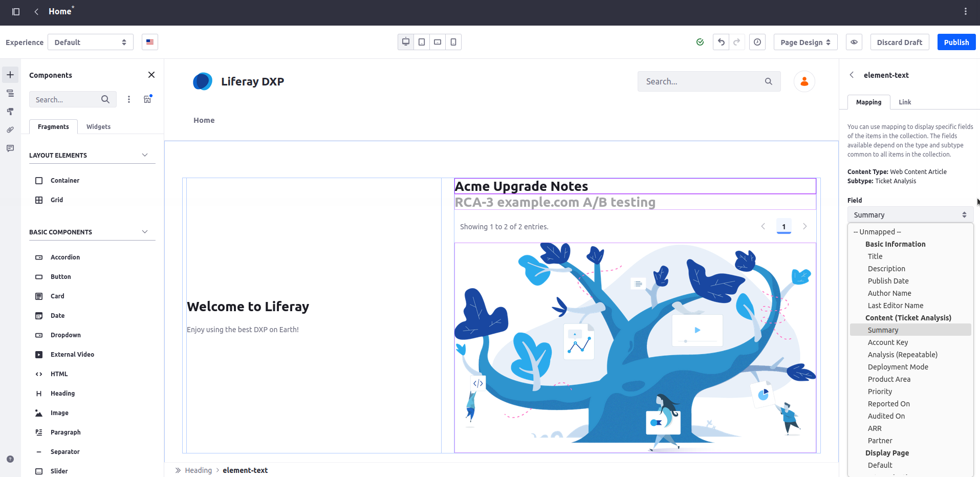The image size is (980, 477).
Task: Open the Comments sidebar icon
Action: (x=10, y=148)
